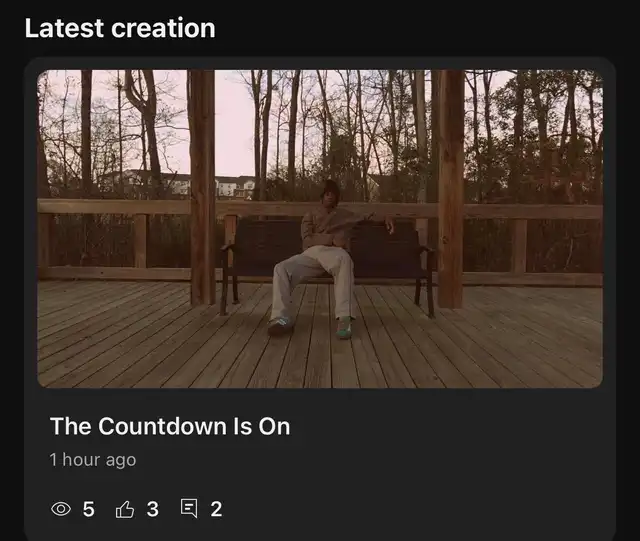Open the porch bench video thumbnail
The image size is (640, 541).
[320, 229]
